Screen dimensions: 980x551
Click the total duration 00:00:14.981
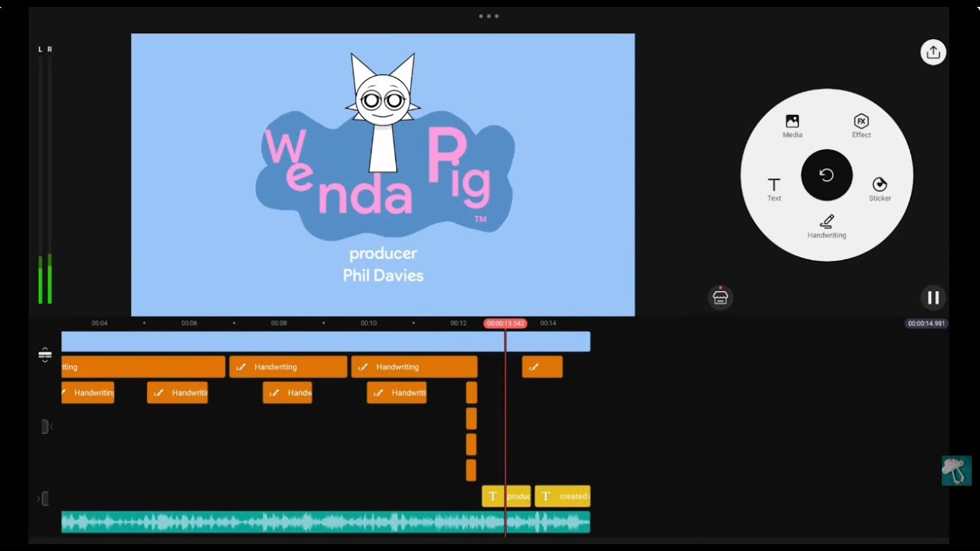(x=926, y=324)
